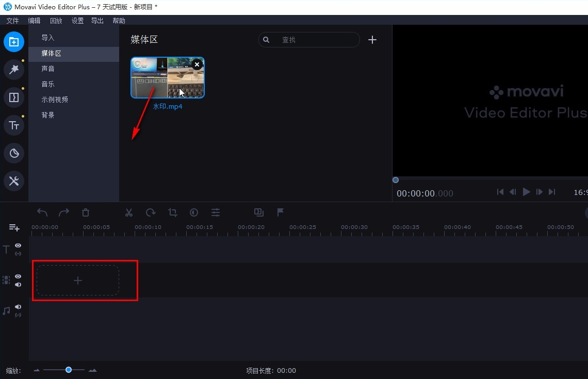This screenshot has width=588, height=379.
Task: Open the Import media sidebar icon
Action: click(x=14, y=42)
